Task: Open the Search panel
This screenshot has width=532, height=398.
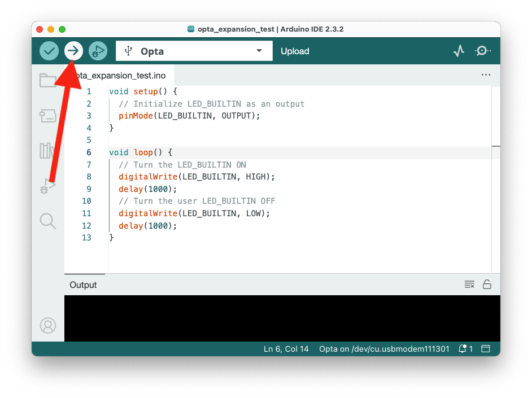Action: pos(48,221)
